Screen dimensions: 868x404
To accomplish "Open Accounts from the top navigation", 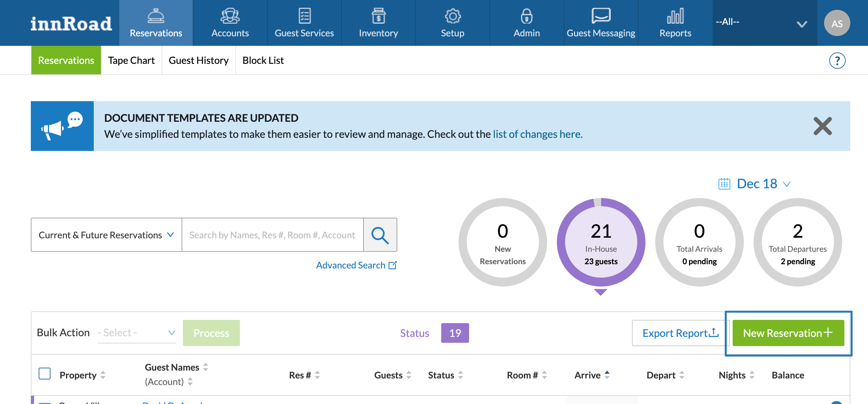I will (x=230, y=23).
